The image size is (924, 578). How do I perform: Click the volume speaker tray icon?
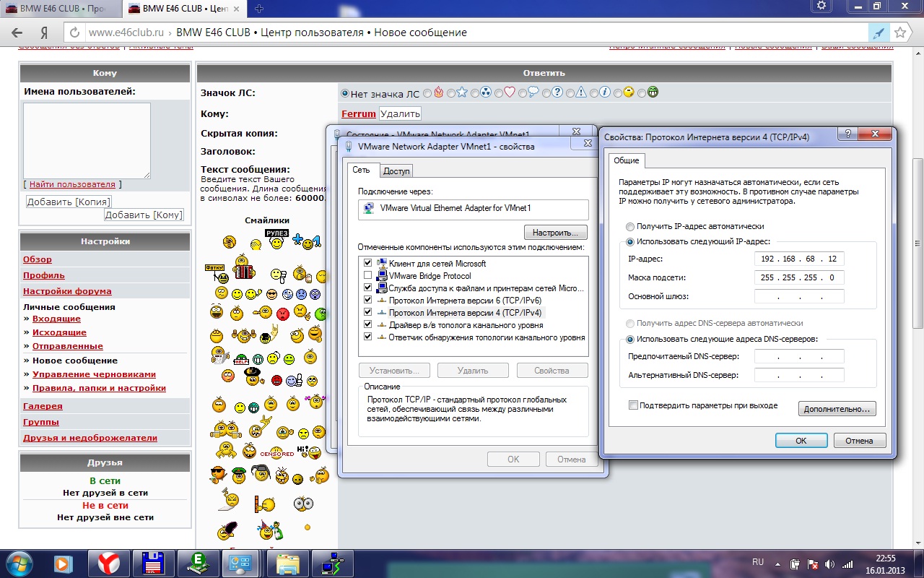pos(829,564)
